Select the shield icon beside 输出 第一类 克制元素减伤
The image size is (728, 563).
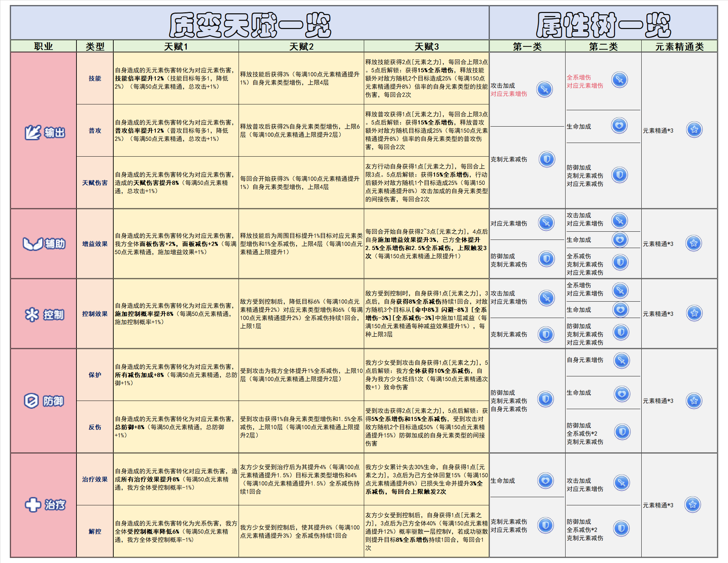[547, 159]
